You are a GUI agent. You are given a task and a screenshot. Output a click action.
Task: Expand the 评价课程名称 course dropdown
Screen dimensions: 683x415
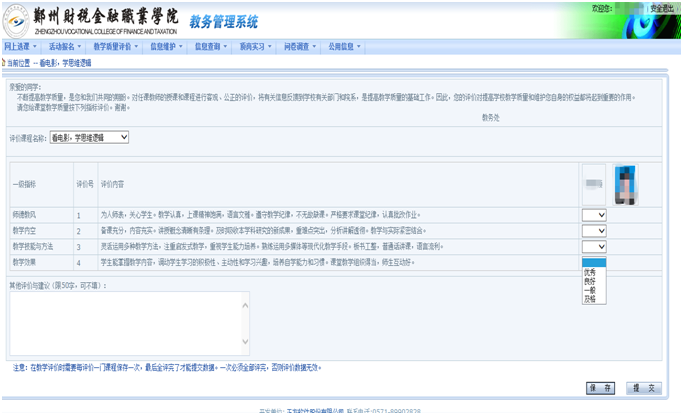point(89,138)
